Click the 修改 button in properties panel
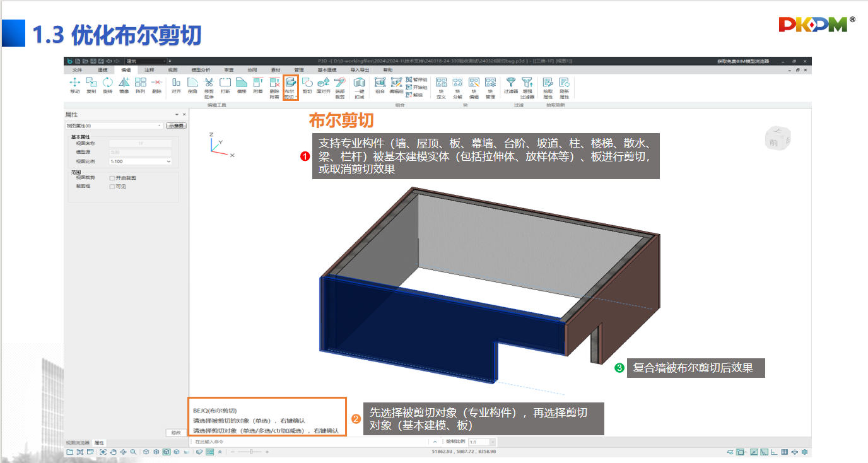 pyautogui.click(x=176, y=432)
